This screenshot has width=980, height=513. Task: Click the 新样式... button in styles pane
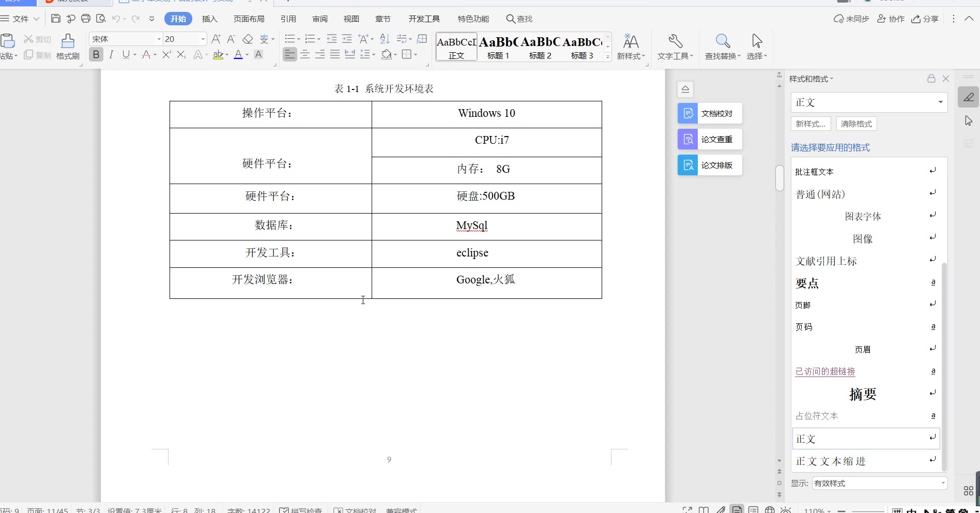click(810, 124)
